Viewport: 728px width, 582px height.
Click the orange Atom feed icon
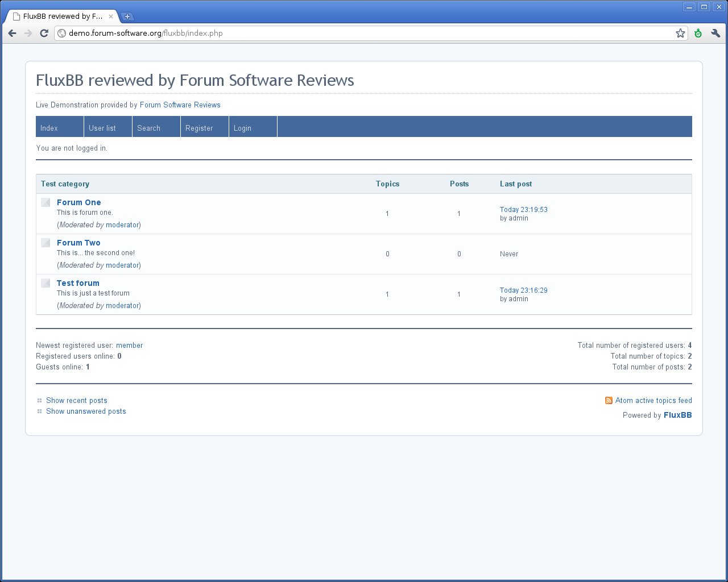point(609,400)
